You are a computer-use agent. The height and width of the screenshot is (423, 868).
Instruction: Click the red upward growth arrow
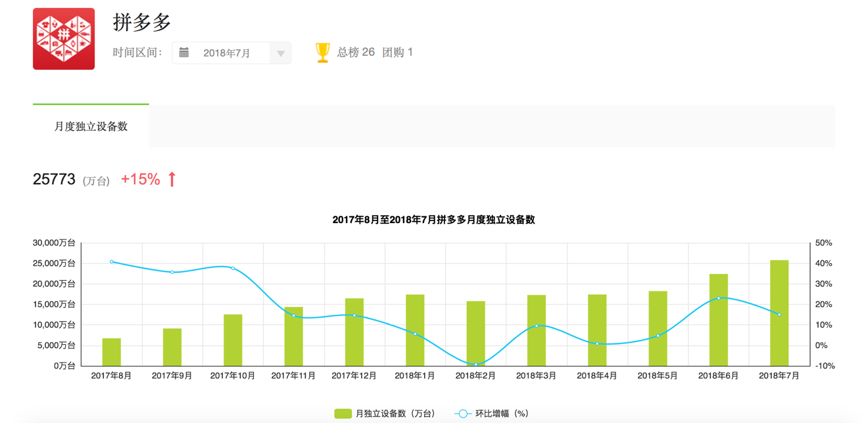point(172,179)
